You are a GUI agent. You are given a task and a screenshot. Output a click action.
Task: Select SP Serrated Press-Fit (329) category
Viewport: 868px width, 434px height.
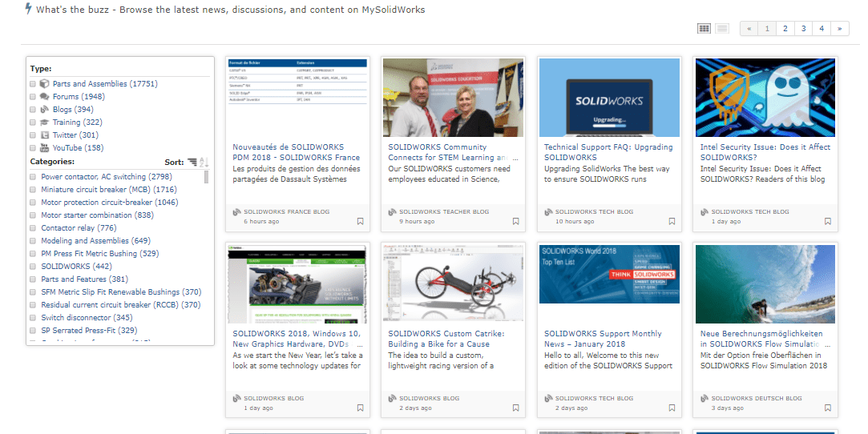[x=89, y=330]
